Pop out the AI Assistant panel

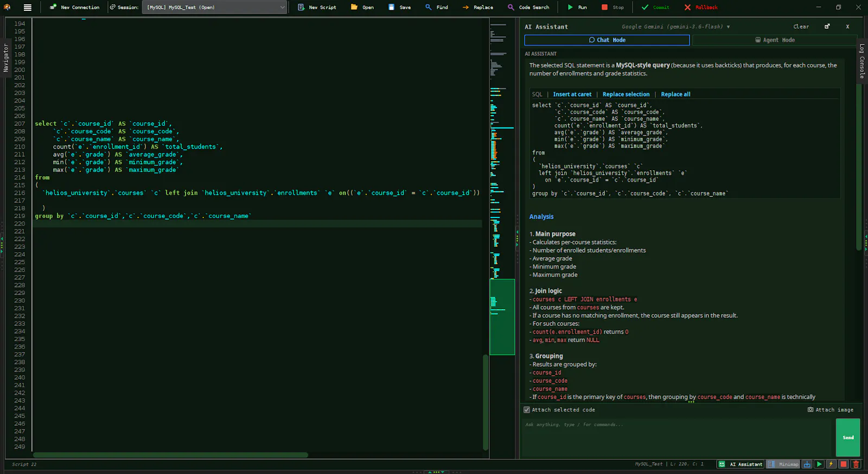827,27
